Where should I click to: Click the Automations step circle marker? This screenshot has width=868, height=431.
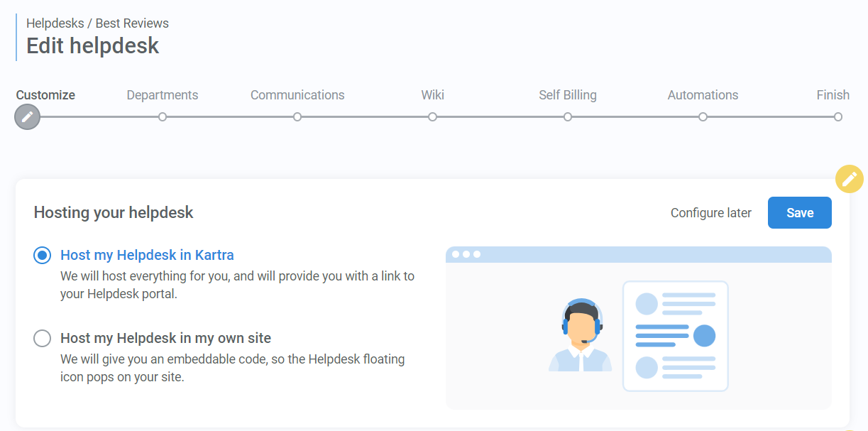point(703,116)
